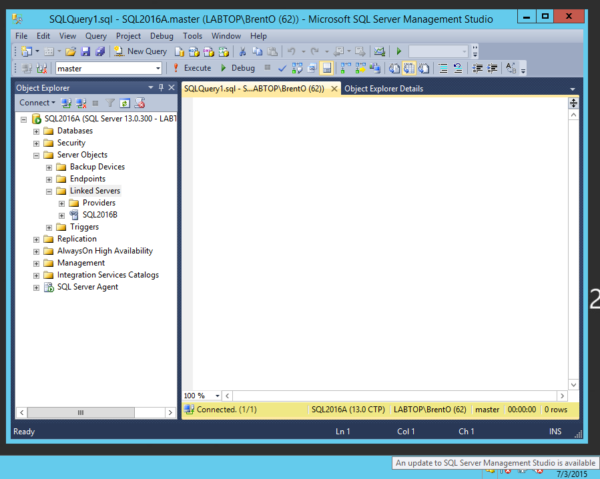
Task: Open the Connect dropdown in Object Explorer
Action: (39, 102)
